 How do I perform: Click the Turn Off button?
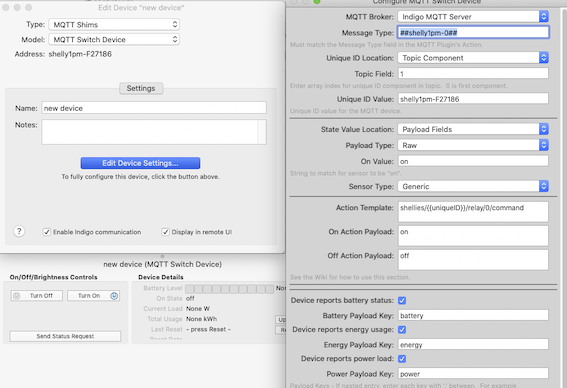(37, 296)
